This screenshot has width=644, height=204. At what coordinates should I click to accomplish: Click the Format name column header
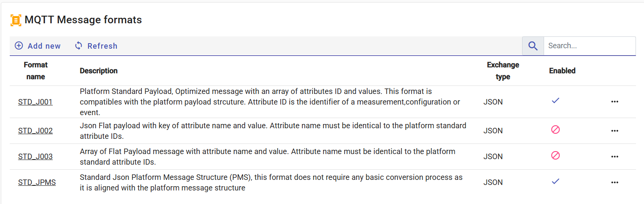36,71
